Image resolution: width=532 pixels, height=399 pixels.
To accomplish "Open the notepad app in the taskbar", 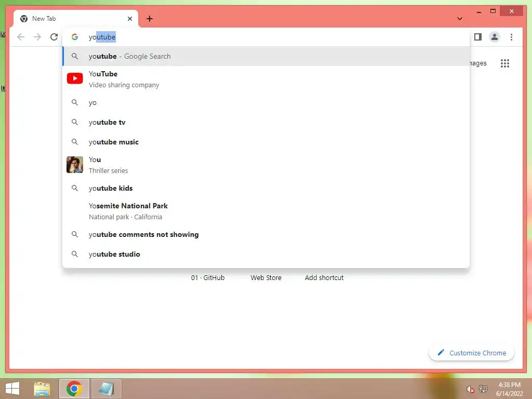I will click(x=106, y=389).
